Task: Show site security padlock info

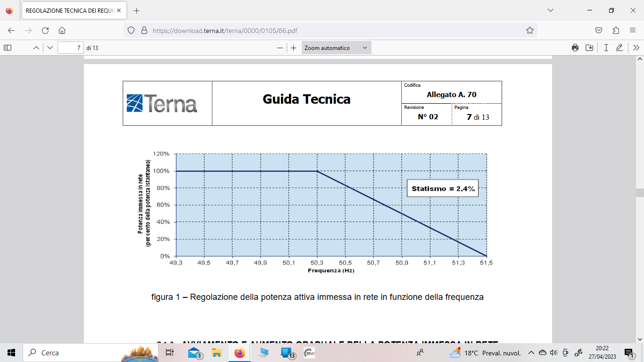Action: tap(144, 30)
